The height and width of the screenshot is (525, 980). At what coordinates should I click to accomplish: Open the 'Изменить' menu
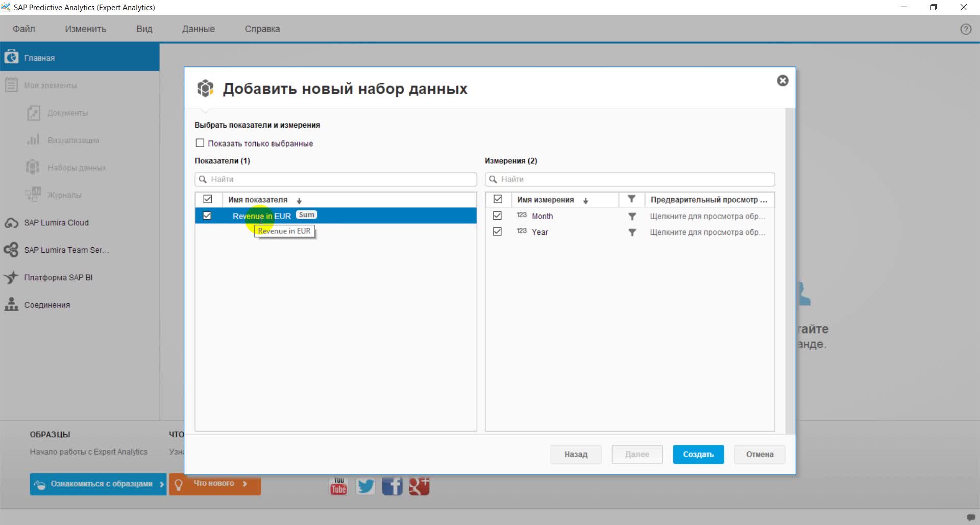coord(85,29)
